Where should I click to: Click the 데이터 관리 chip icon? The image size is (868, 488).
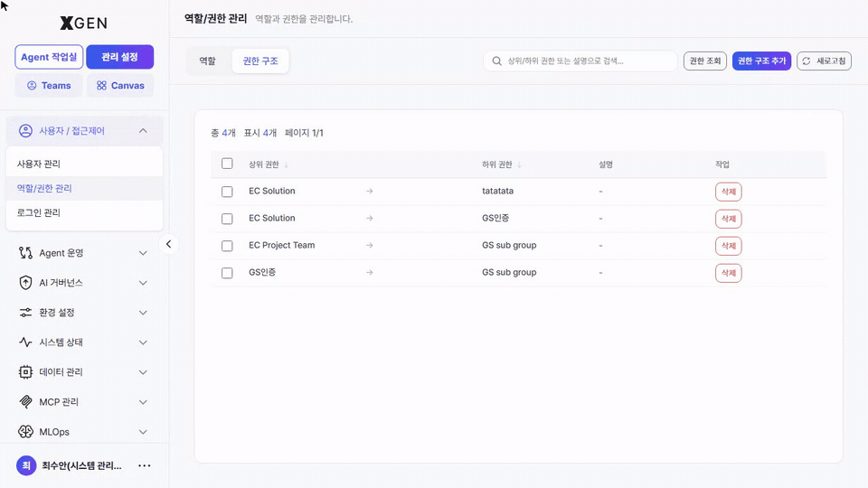coord(25,371)
